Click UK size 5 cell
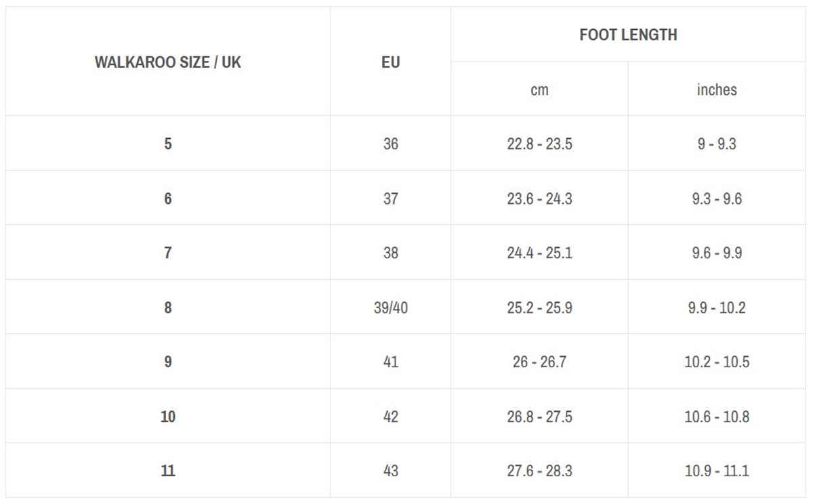813x504 pixels. coord(168,144)
